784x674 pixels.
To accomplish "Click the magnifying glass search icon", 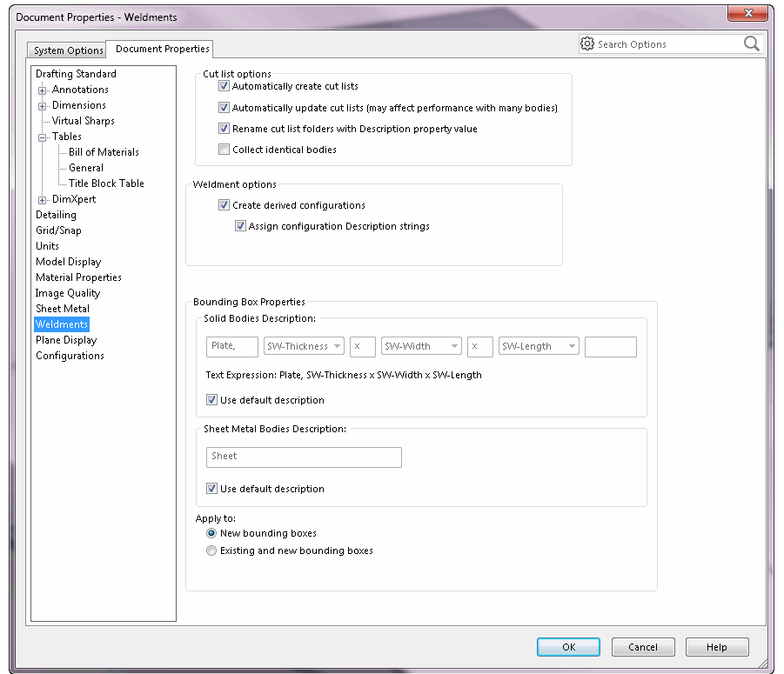I will click(x=751, y=44).
